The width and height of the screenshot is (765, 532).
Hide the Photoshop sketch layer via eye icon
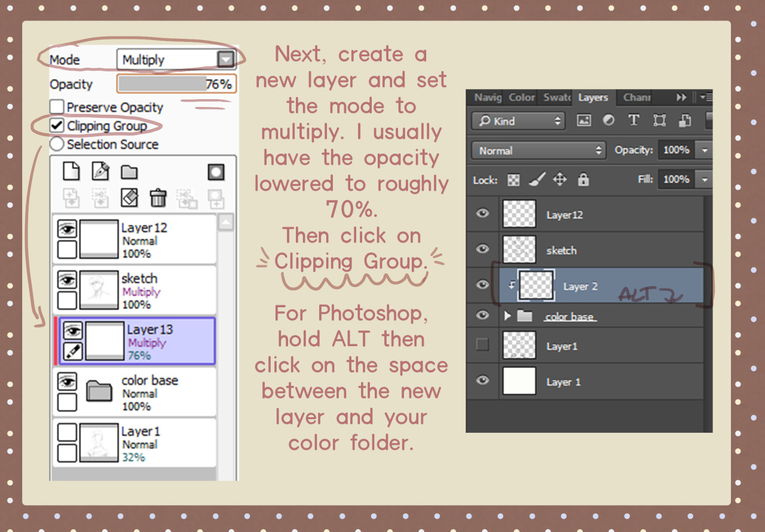pos(482,249)
